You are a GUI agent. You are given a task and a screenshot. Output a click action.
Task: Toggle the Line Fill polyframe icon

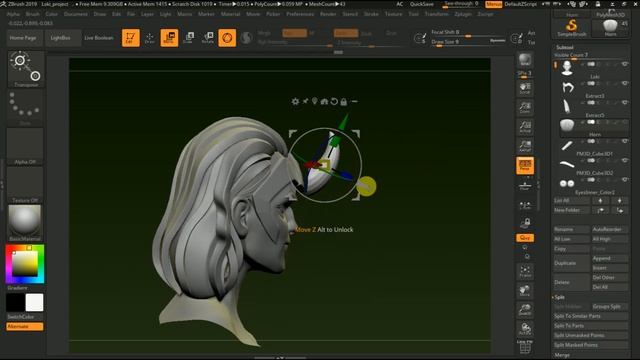[525, 347]
